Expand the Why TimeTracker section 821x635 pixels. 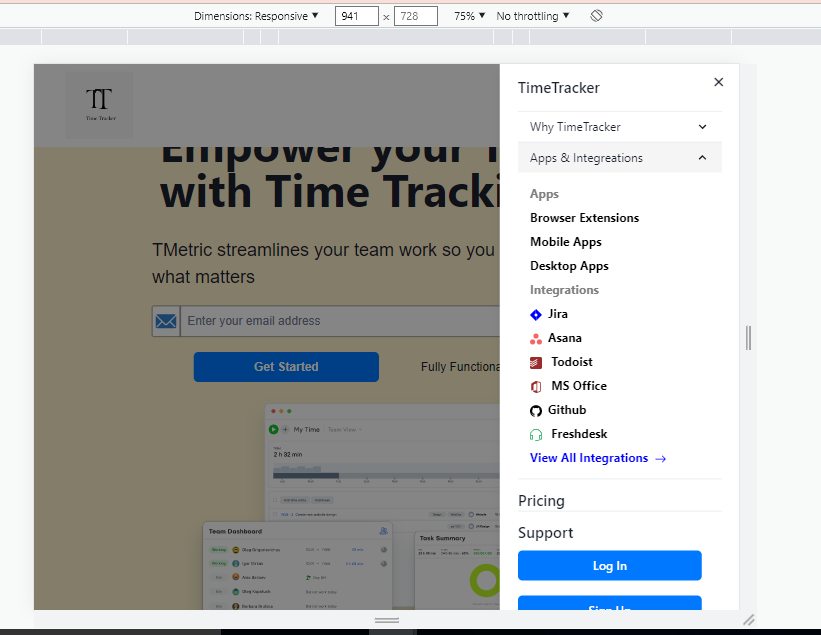pos(619,127)
